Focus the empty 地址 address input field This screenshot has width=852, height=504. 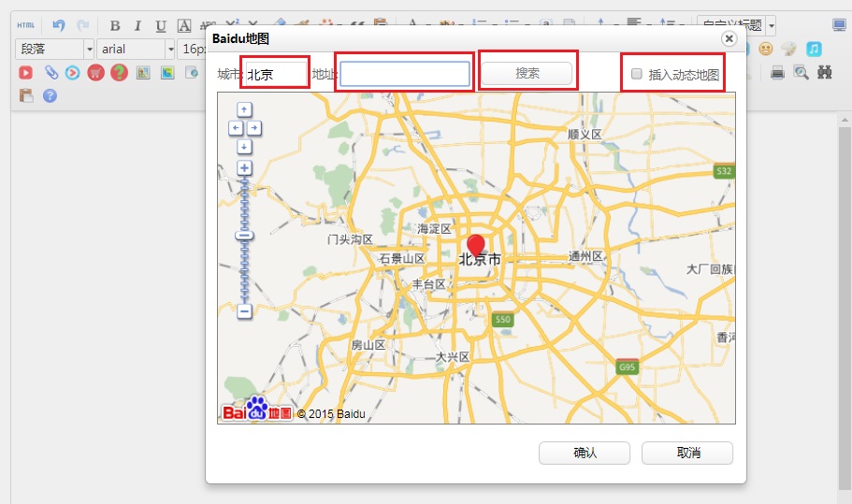pyautogui.click(x=405, y=74)
